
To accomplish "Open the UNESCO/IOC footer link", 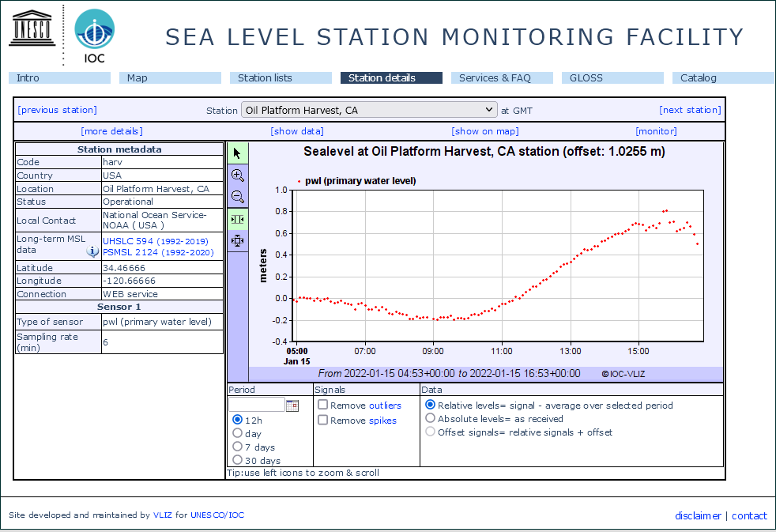I will point(217,515).
